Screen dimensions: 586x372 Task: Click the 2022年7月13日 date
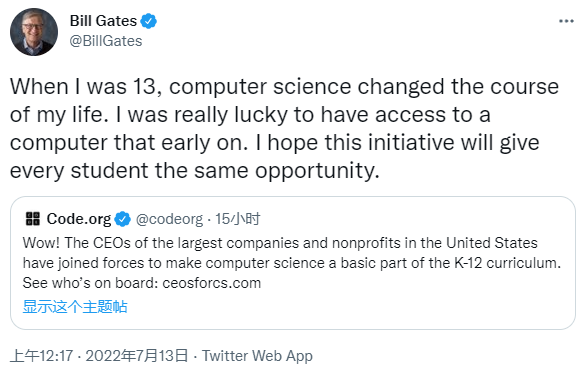pyautogui.click(x=137, y=356)
